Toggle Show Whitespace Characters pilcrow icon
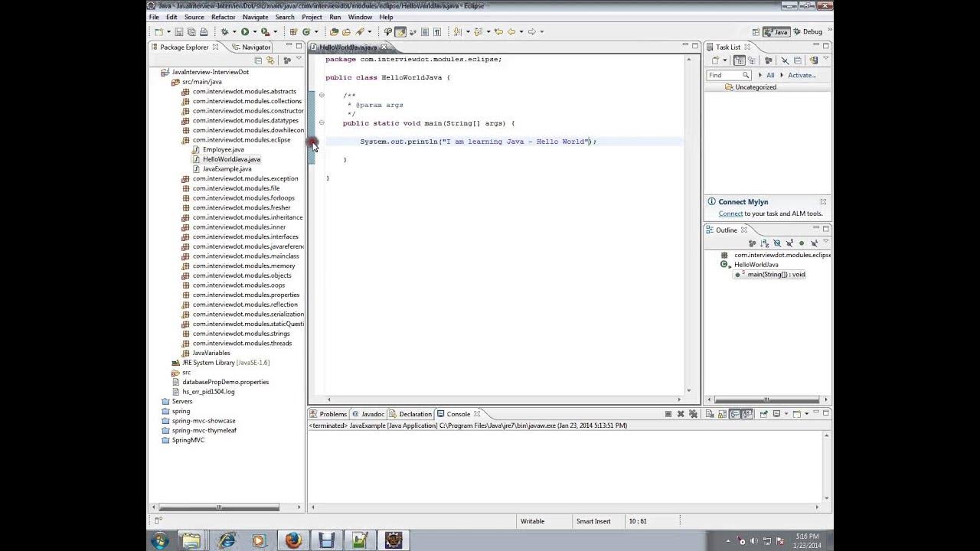The image size is (980, 551). tap(436, 31)
